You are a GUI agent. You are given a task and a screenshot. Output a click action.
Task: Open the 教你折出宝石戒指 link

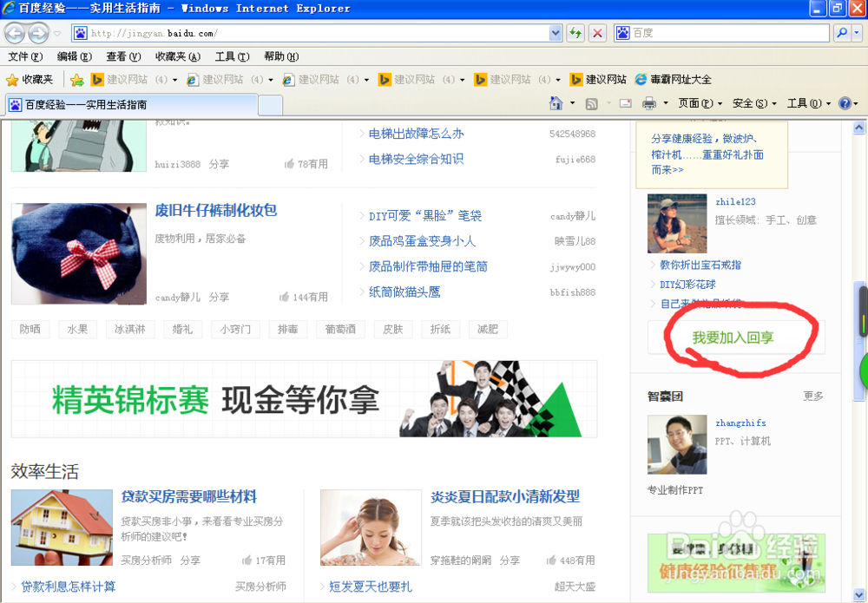click(x=700, y=265)
